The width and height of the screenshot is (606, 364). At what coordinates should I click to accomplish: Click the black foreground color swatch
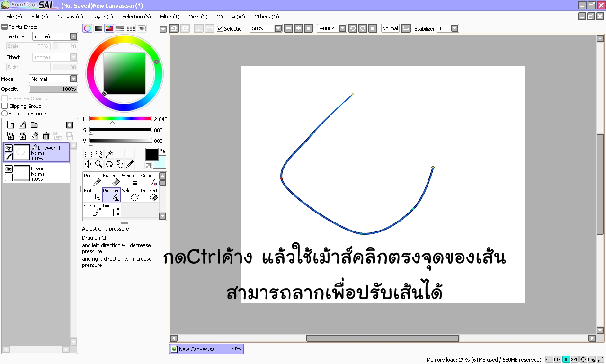[x=151, y=154]
